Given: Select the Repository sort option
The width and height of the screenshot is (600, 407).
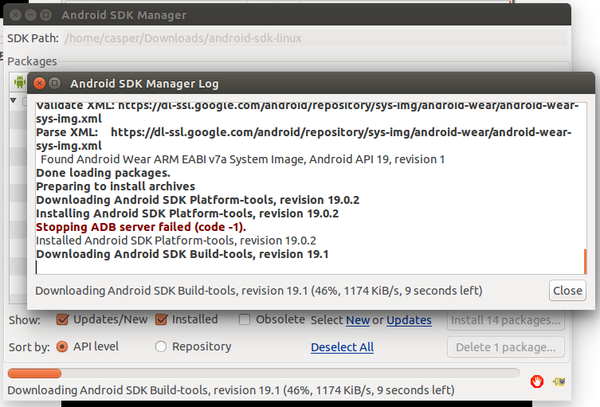Looking at the screenshot, I should (161, 347).
